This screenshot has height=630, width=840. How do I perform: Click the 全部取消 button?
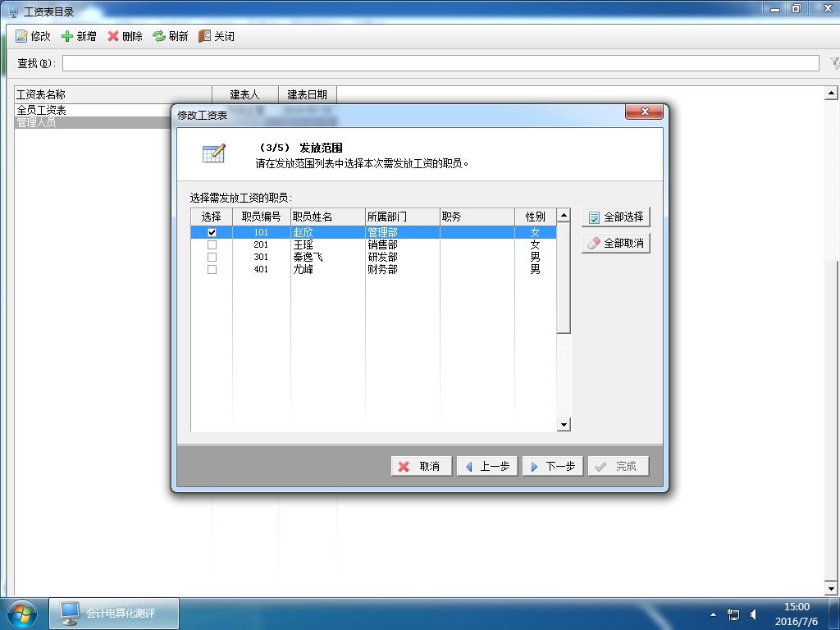pyautogui.click(x=616, y=243)
